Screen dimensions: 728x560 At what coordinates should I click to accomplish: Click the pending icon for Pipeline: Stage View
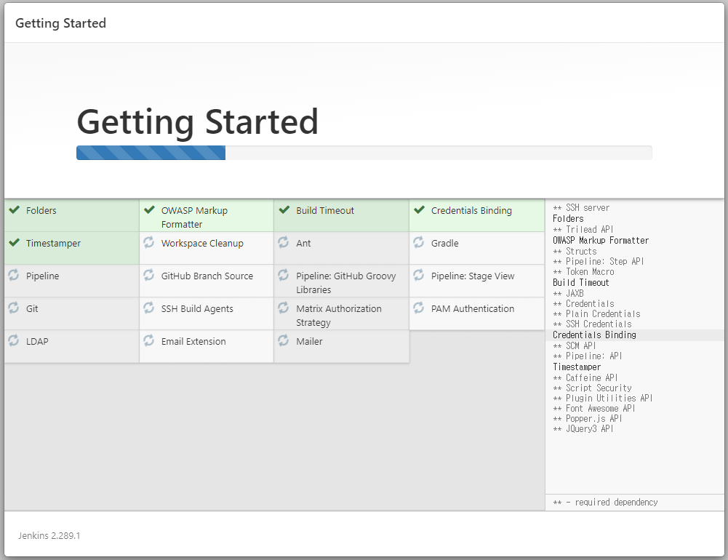tap(418, 275)
